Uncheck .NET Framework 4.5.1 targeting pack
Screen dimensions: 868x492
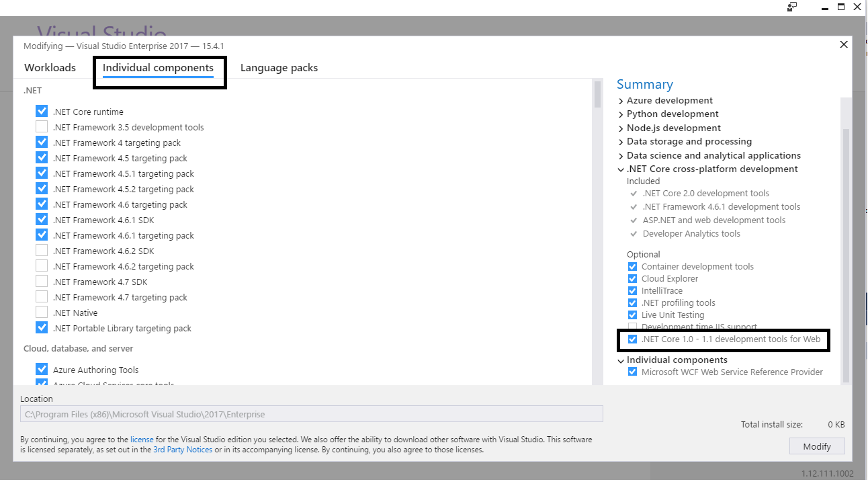click(42, 173)
